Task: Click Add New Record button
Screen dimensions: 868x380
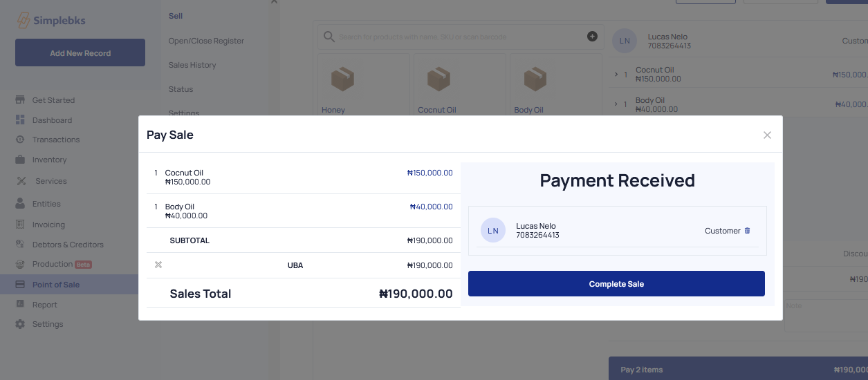Action: coord(80,53)
